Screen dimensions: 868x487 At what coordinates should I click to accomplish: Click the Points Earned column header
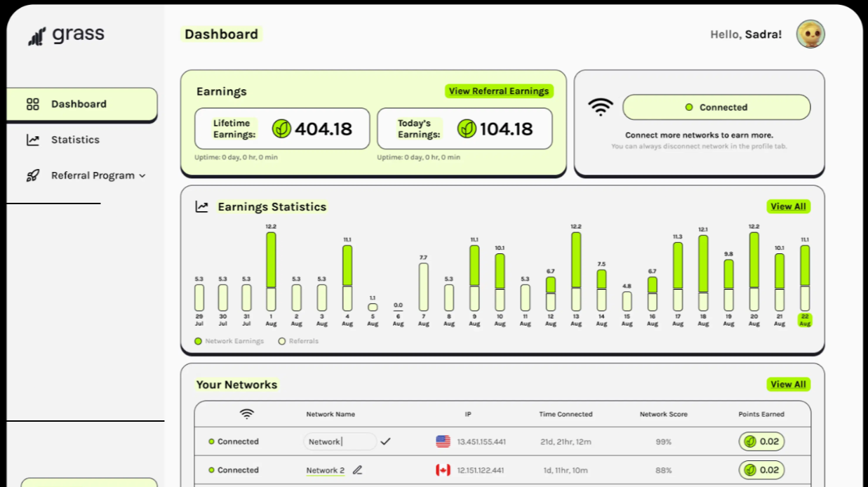761,414
